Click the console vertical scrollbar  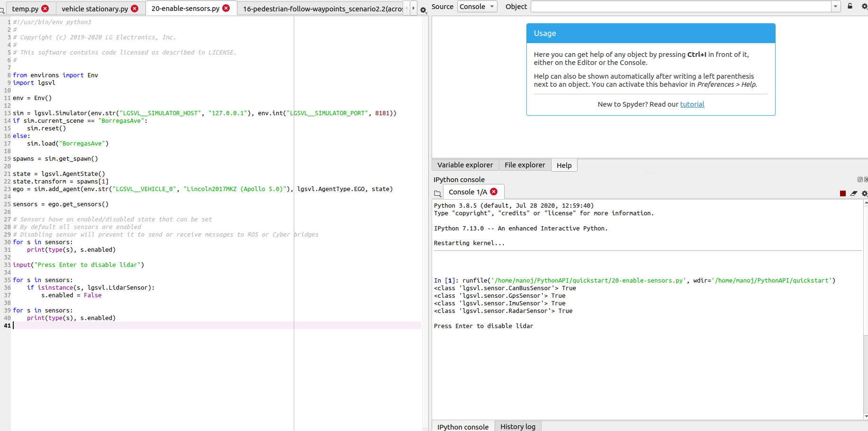[x=866, y=310]
